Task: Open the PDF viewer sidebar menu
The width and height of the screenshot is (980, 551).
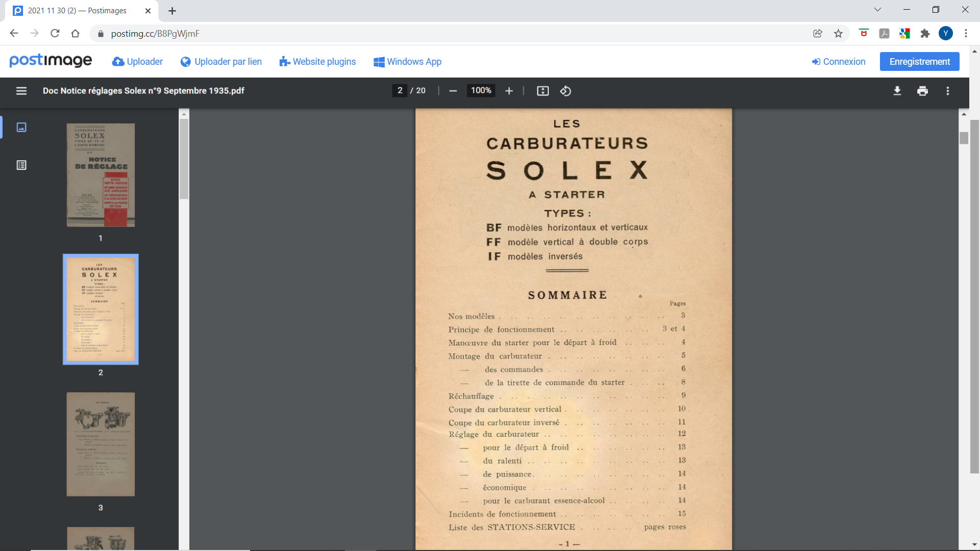Action: (x=21, y=91)
